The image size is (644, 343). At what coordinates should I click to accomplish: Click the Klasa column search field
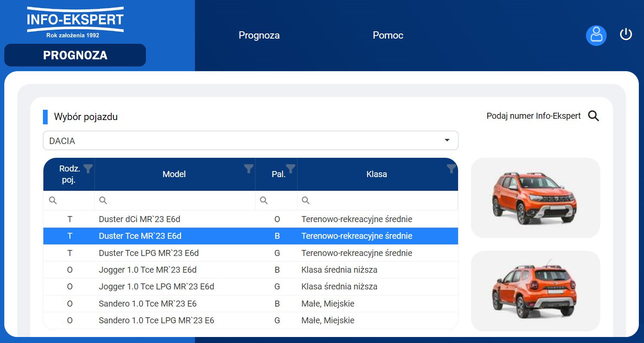[377, 200]
